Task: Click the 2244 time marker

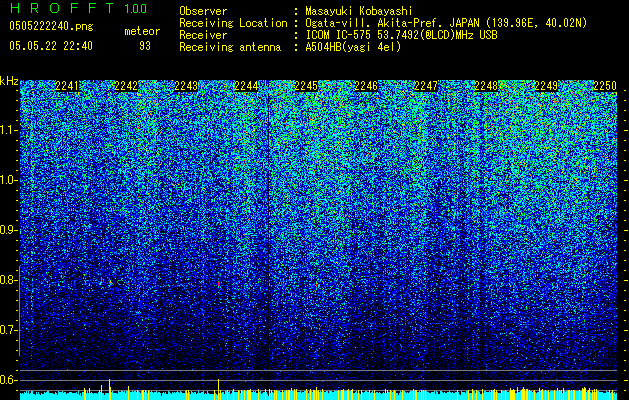Action: pyautogui.click(x=246, y=86)
